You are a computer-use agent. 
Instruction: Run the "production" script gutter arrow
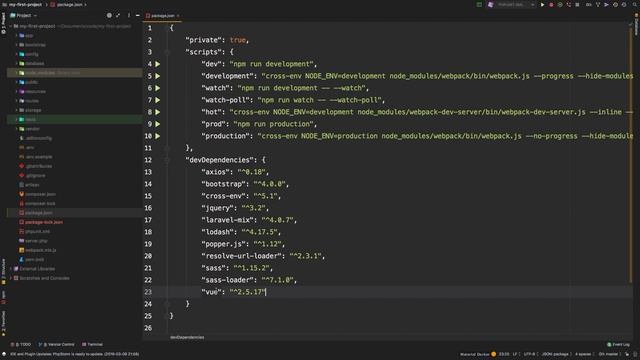(158, 136)
